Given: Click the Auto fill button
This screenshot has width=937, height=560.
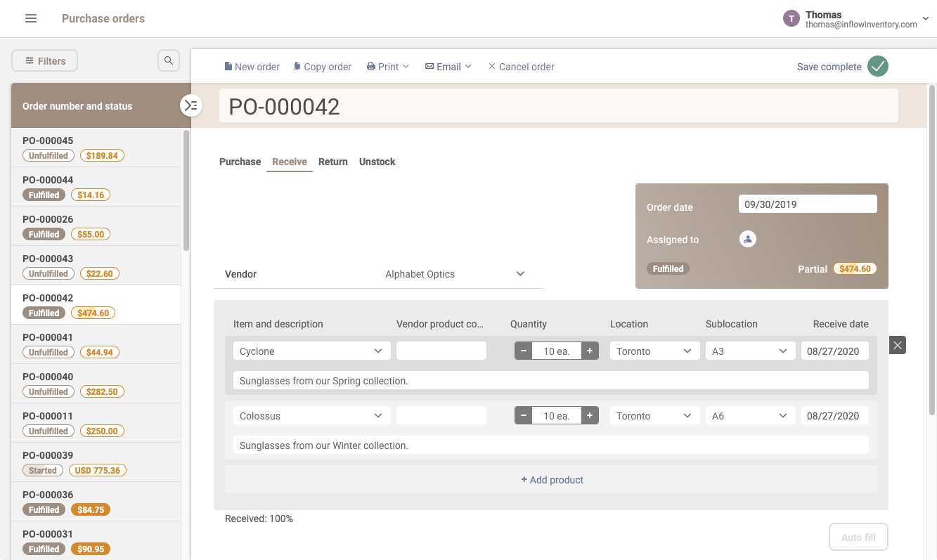Looking at the screenshot, I should pos(858,537).
